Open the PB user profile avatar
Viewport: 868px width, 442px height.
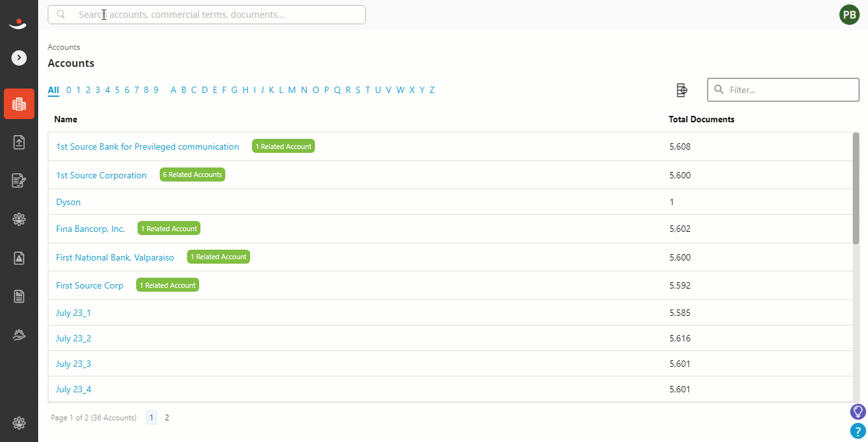point(850,15)
